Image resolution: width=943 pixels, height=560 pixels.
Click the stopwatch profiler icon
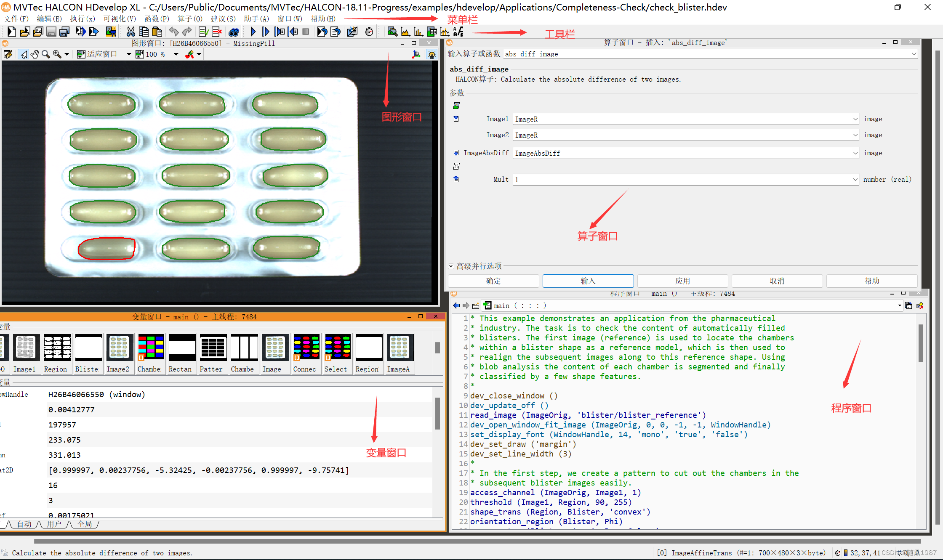(369, 32)
